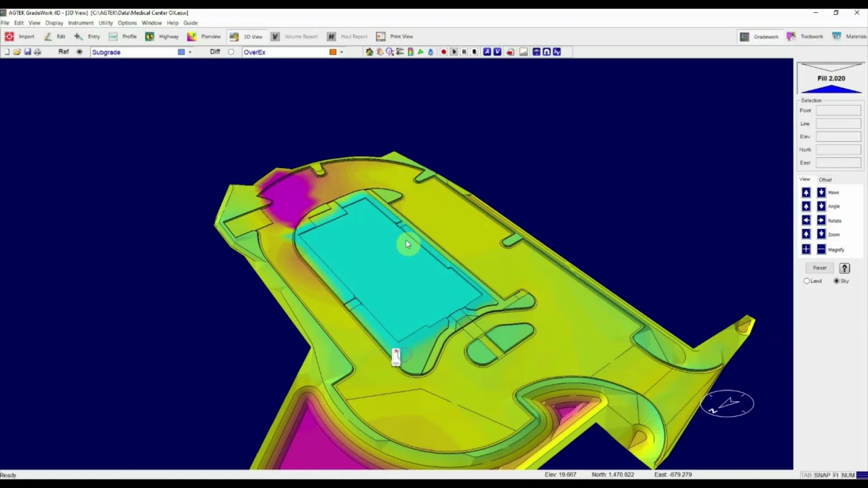Screen dimensions: 868x488
Task: Open the Instrument menu
Action: coord(81,23)
